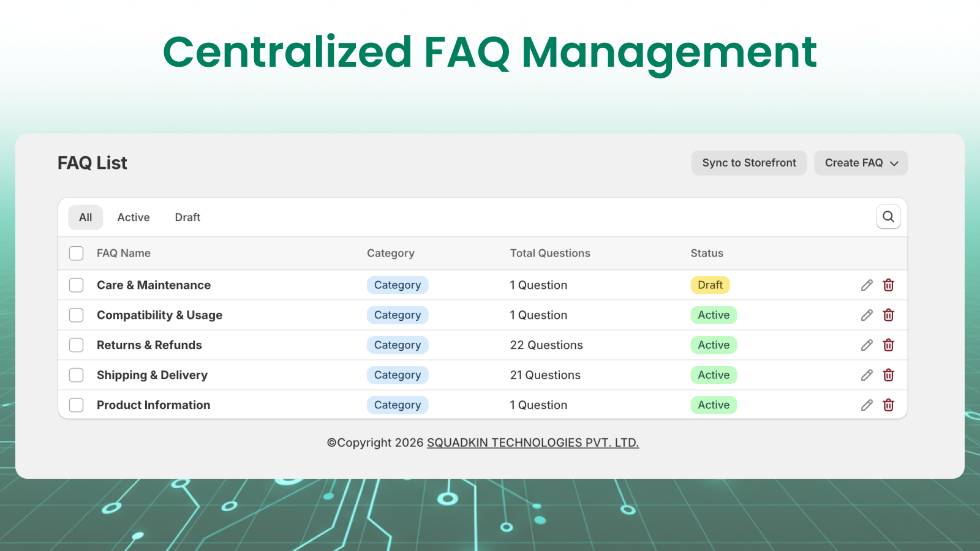The width and height of the screenshot is (980, 551).
Task: Delete the Product Information FAQ via trash icon
Action: tap(888, 405)
